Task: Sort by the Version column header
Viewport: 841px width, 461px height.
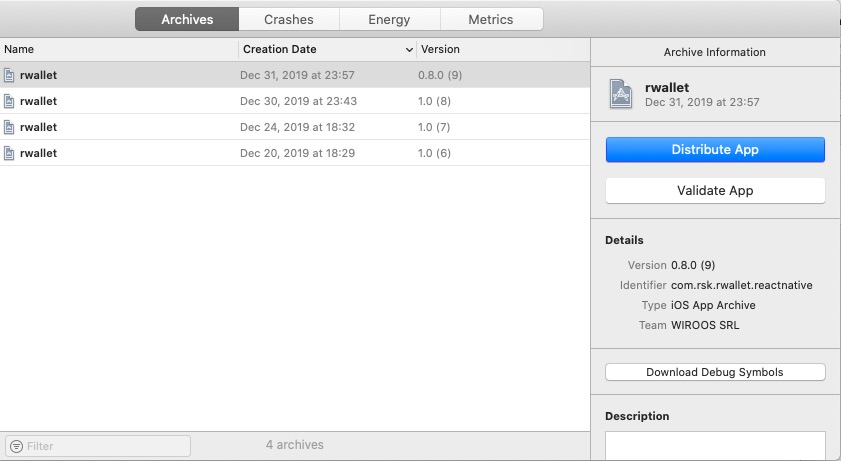Action: coord(503,49)
